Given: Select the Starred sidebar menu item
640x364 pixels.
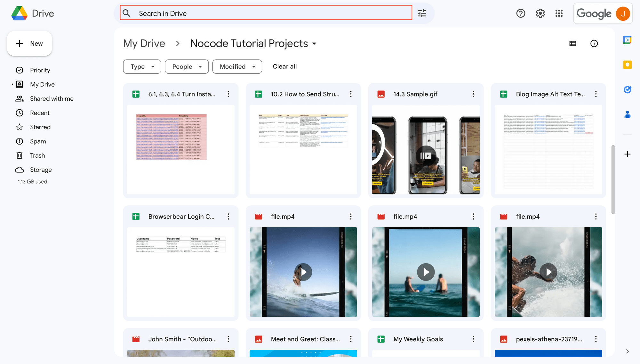Looking at the screenshot, I should (x=40, y=127).
